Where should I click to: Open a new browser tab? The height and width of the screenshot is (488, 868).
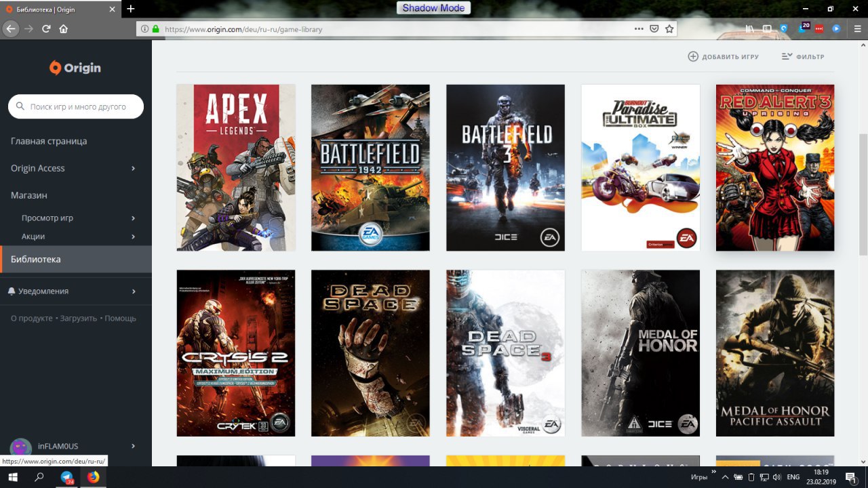tap(131, 9)
